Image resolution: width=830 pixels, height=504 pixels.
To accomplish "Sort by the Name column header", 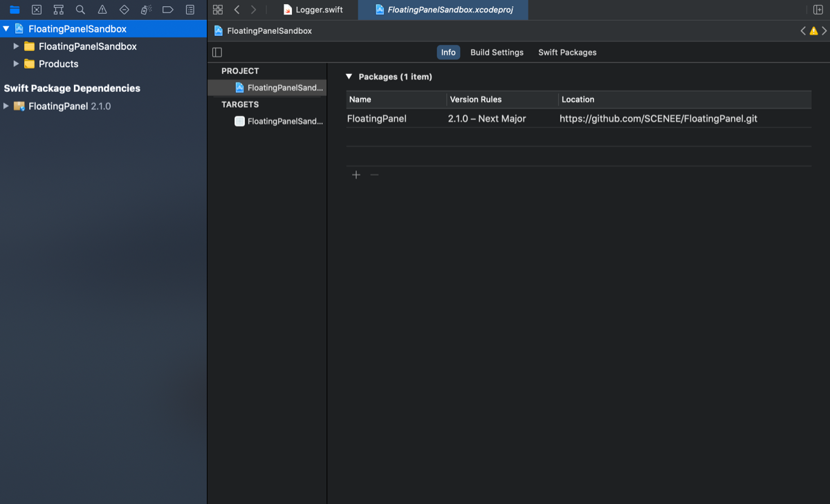I will (396, 100).
